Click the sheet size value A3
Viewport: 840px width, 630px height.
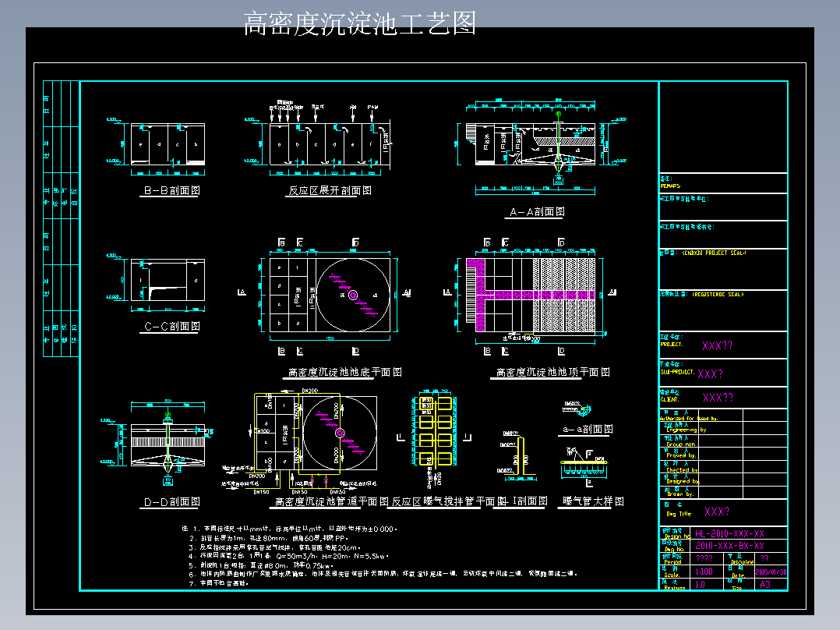click(x=765, y=585)
